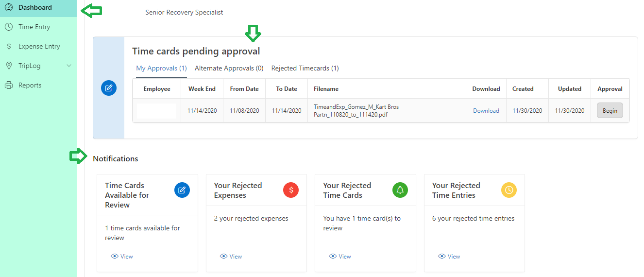Open the Dashboard gauge icon in sidebar
The image size is (644, 277).
(x=9, y=7)
